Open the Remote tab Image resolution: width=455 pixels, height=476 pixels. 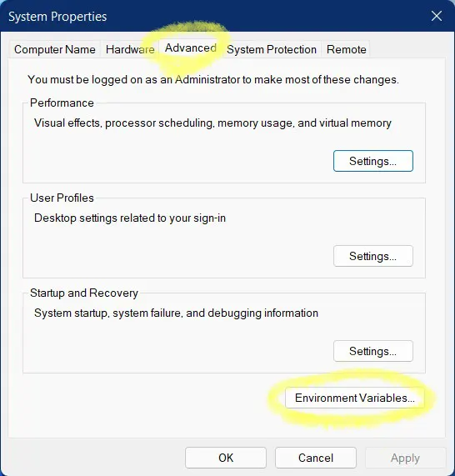point(347,49)
